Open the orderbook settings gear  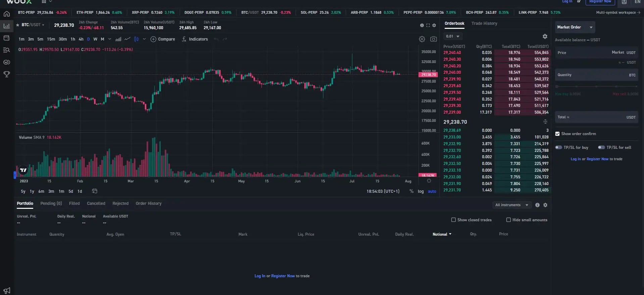pyautogui.click(x=545, y=36)
